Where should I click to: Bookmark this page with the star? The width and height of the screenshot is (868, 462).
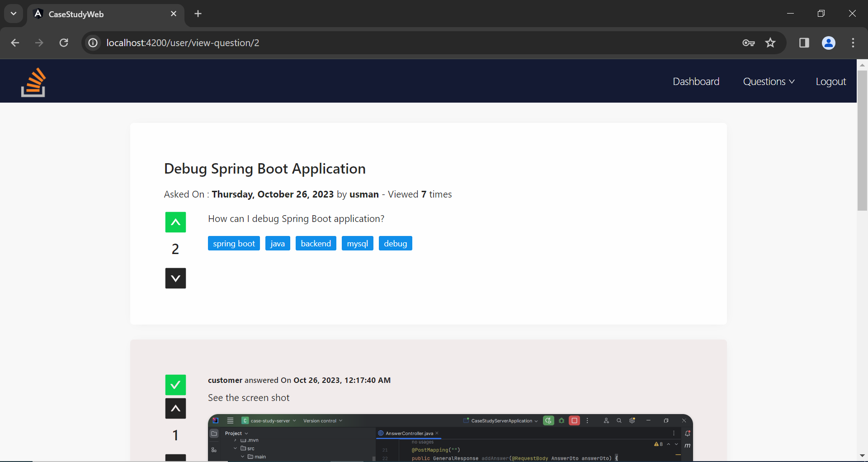770,42
